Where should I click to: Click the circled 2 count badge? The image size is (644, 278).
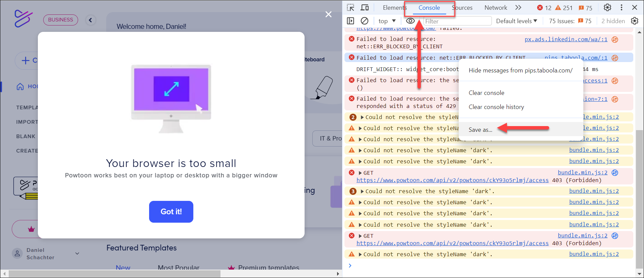pyautogui.click(x=353, y=117)
